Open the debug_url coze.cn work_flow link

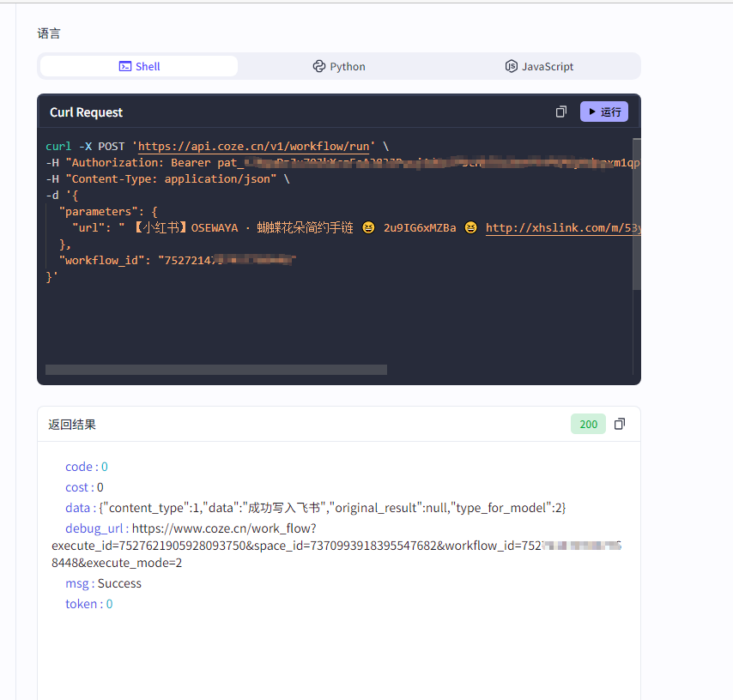pos(223,528)
